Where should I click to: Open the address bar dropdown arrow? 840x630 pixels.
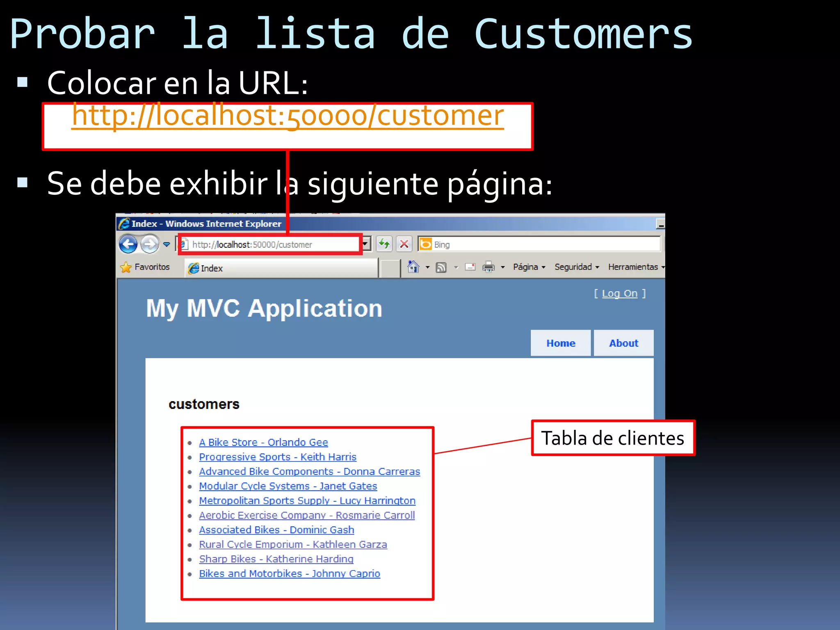click(x=365, y=244)
